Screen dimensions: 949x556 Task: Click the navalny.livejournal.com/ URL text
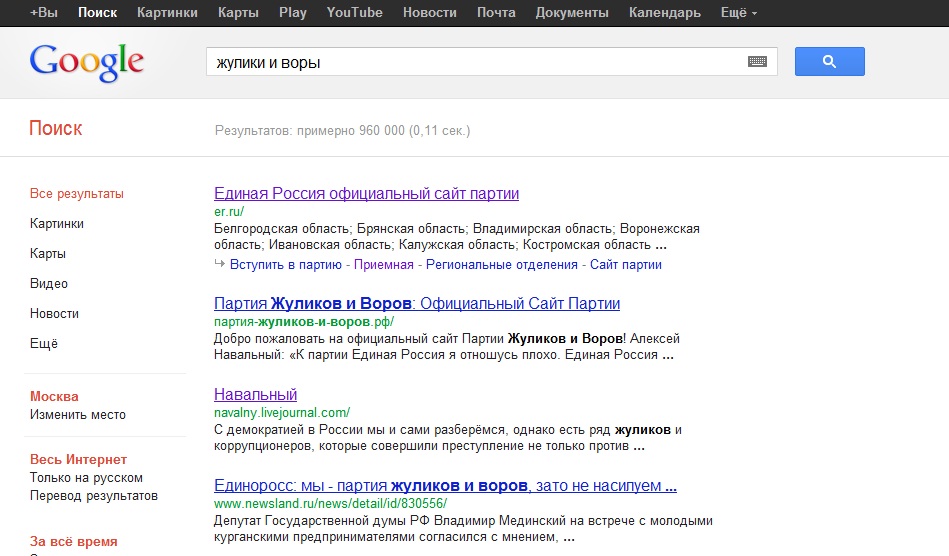282,413
